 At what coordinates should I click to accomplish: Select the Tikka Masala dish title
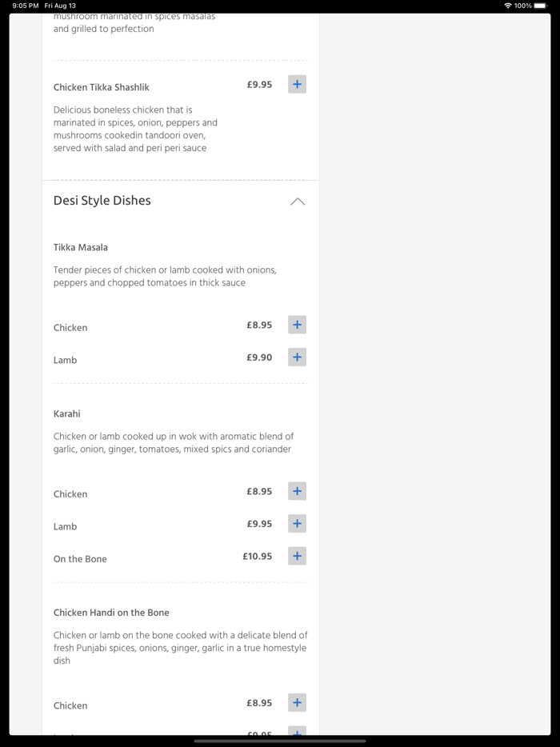pyautogui.click(x=81, y=247)
